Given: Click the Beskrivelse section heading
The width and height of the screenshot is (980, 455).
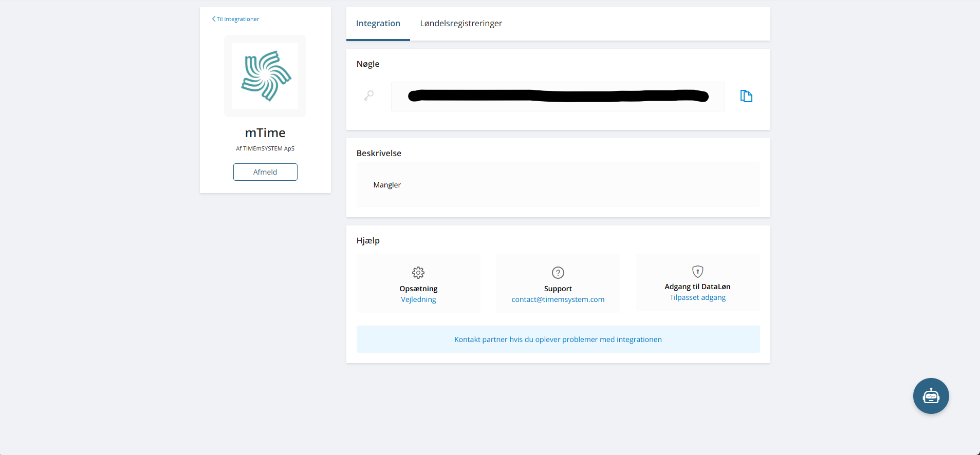Looking at the screenshot, I should pyautogui.click(x=379, y=153).
